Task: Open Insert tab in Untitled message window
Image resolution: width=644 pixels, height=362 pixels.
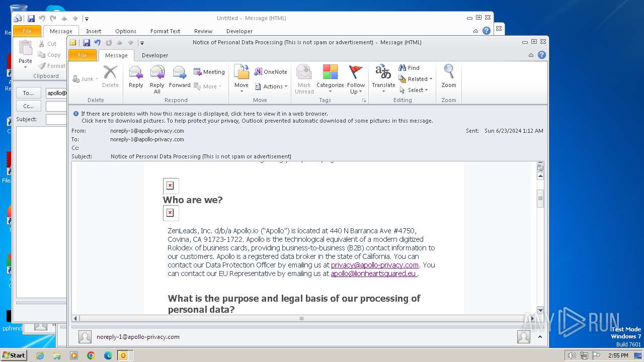Action: click(94, 31)
